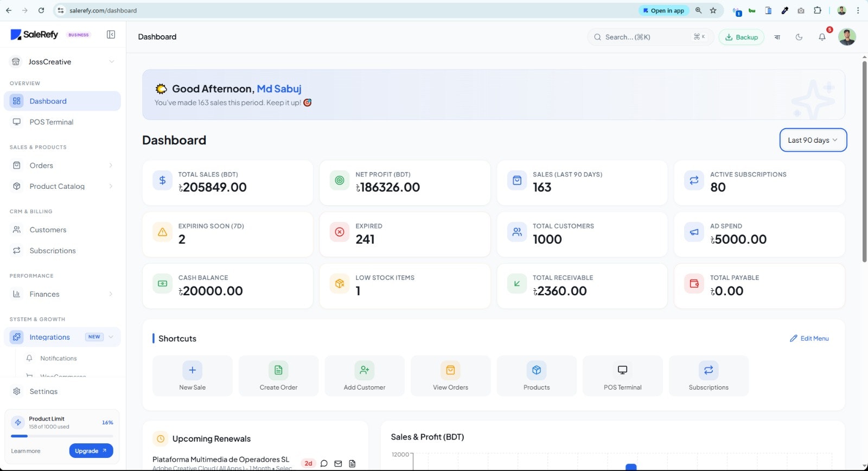Click the Learn more link

pos(25,451)
